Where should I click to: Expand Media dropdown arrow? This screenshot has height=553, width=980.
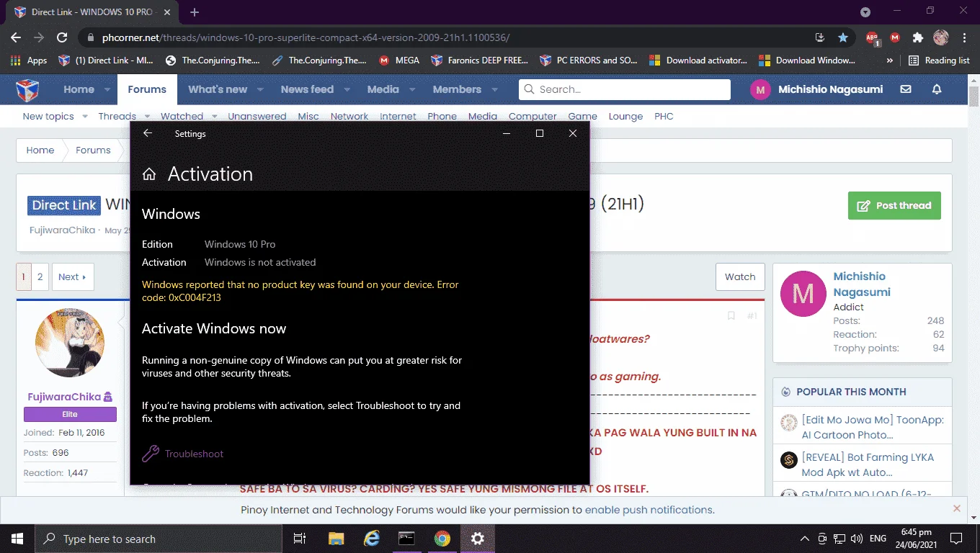point(411,90)
